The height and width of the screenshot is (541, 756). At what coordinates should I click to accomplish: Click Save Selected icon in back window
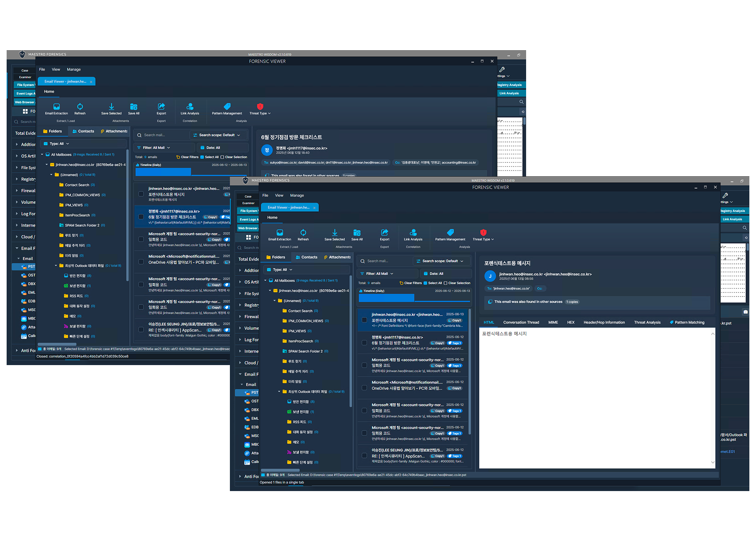(x=111, y=107)
